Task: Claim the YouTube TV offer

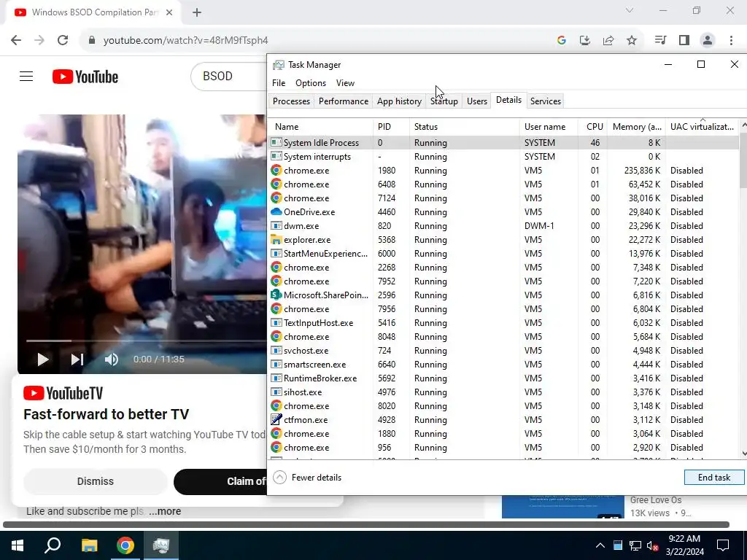Action: click(x=220, y=481)
